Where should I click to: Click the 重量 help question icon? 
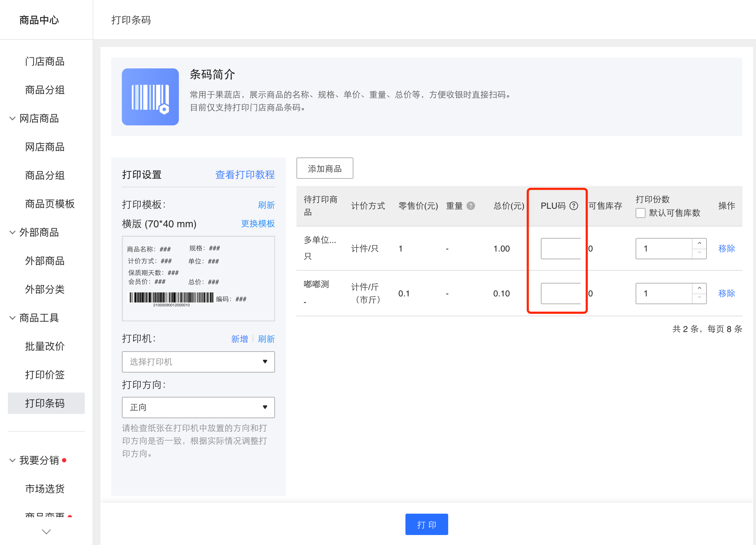coord(471,206)
